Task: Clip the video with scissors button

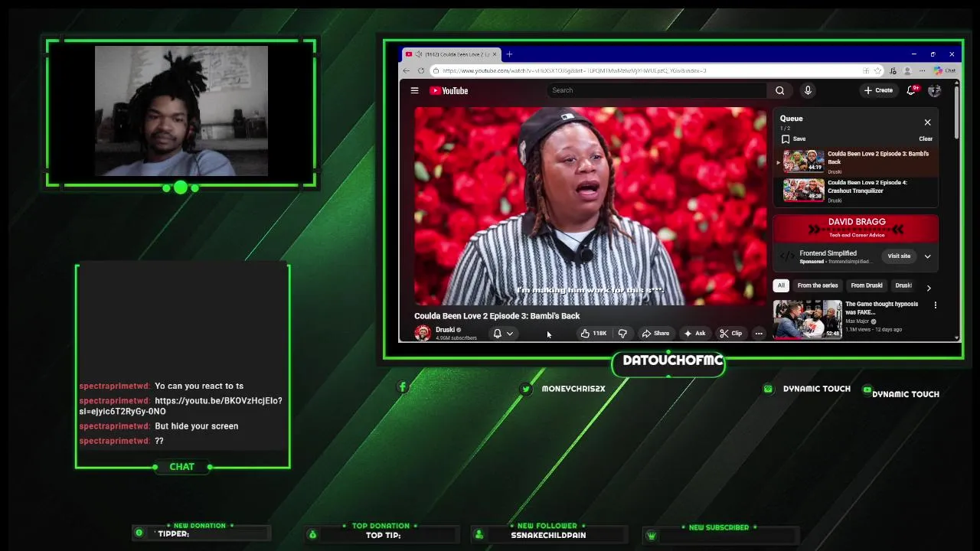Action: point(730,334)
